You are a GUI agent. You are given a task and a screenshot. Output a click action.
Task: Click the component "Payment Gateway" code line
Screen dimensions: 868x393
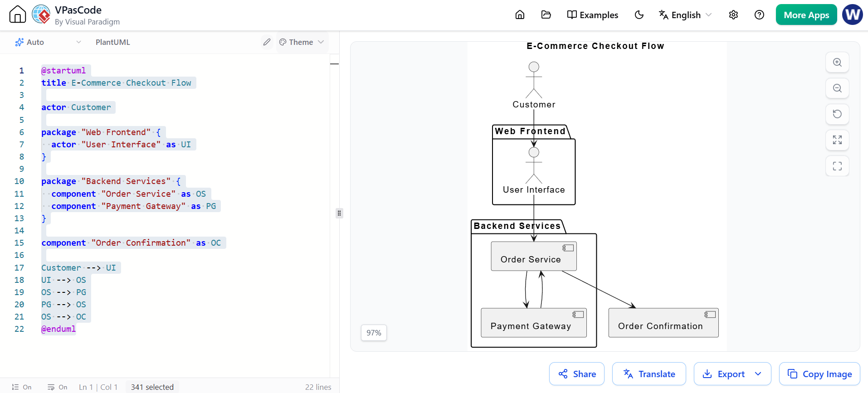(134, 206)
